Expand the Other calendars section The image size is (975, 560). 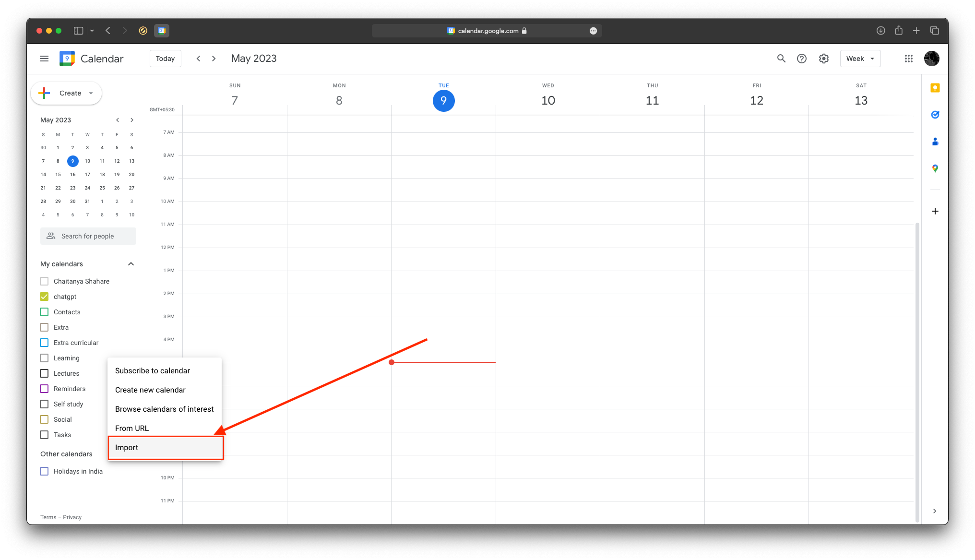tap(131, 453)
